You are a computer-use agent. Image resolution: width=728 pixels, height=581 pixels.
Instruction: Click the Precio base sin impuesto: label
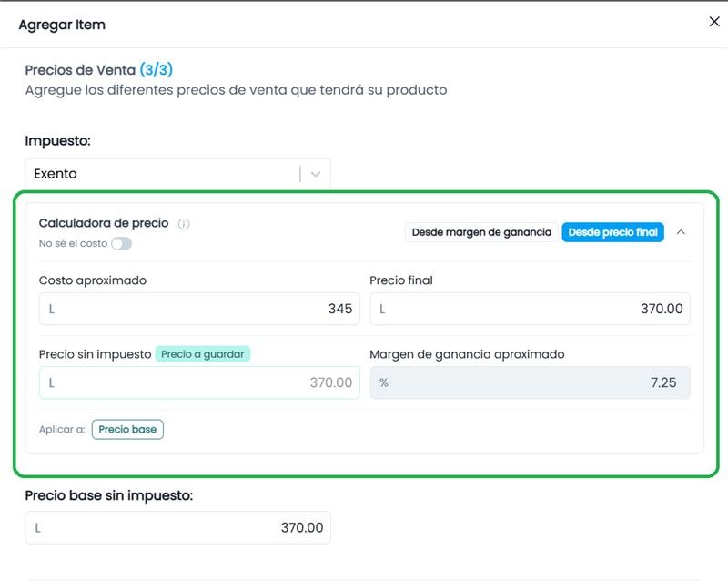pyautogui.click(x=109, y=495)
